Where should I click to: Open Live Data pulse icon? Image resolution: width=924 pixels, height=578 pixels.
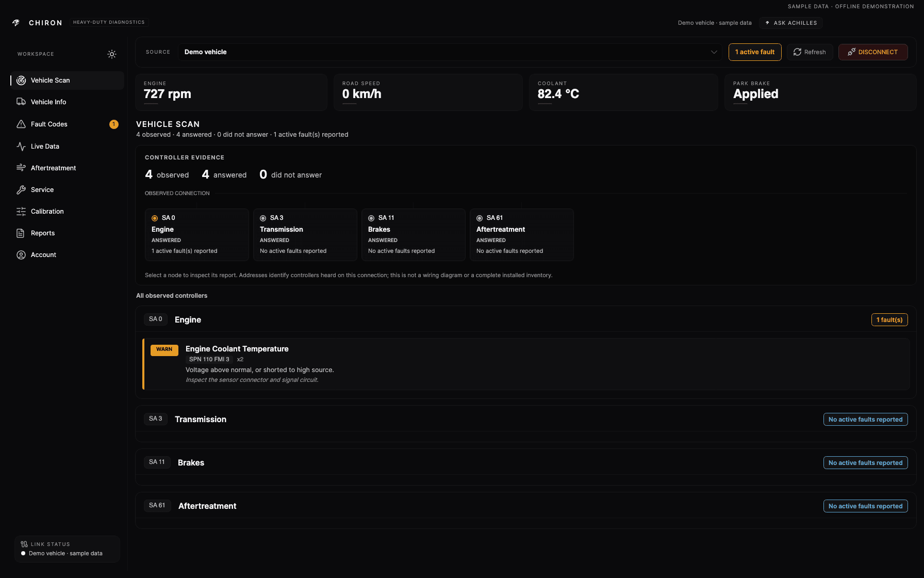[21, 147]
